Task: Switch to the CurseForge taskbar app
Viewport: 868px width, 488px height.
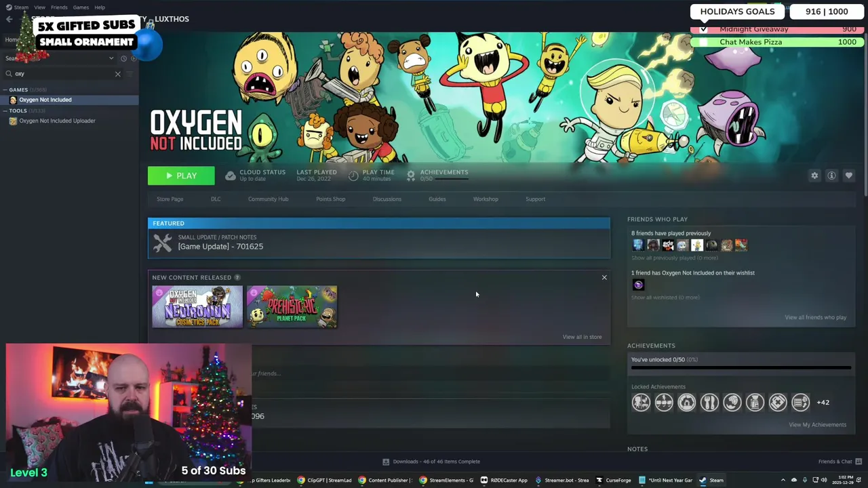Action: tap(614, 481)
